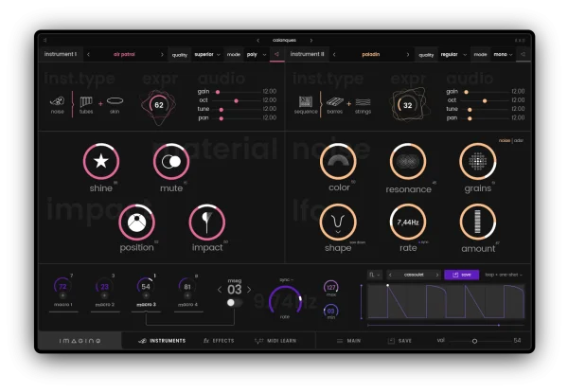Toggle instrument I speaker mute button
This screenshot has height=392, width=568.
click(276, 54)
